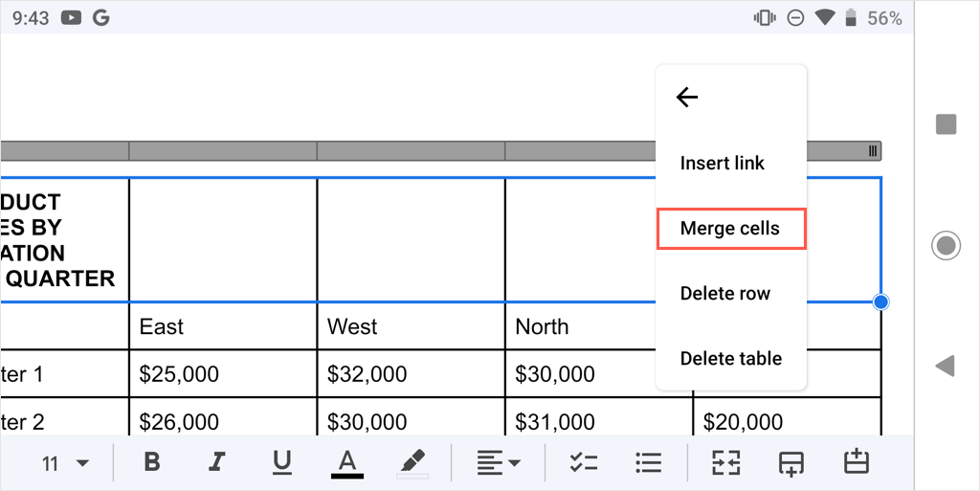Click the blue selection handle on the table

click(x=881, y=302)
